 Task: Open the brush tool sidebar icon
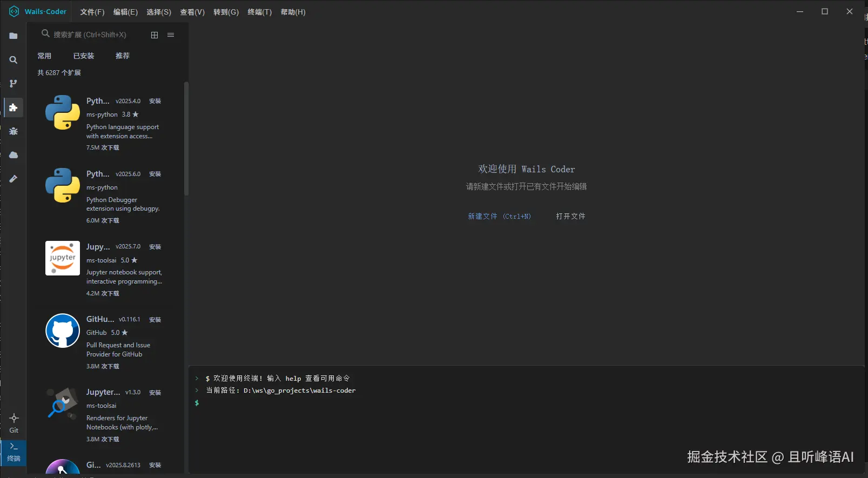click(x=14, y=179)
